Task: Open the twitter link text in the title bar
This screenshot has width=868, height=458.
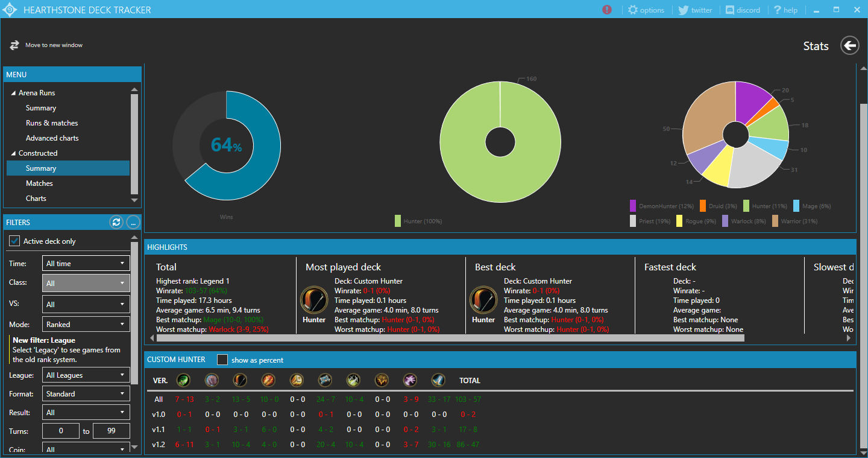Action: [702, 10]
